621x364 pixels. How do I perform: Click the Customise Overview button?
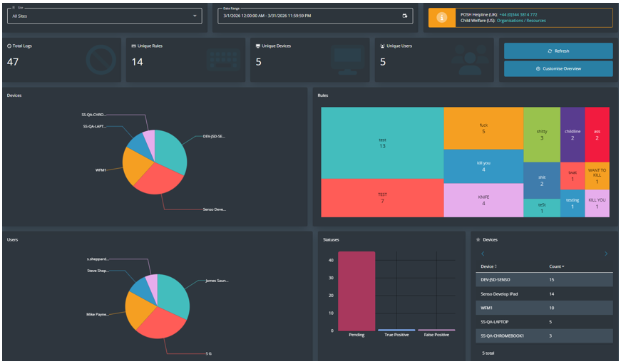pyautogui.click(x=558, y=68)
